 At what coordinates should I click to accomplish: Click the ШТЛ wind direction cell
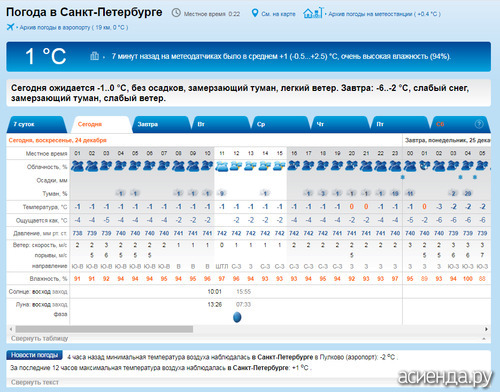pyautogui.click(x=222, y=266)
